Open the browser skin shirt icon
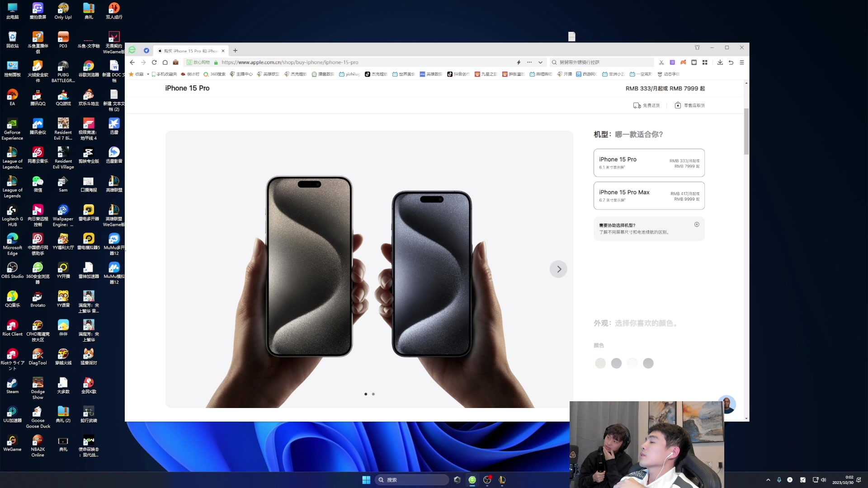This screenshot has height=488, width=868. (x=697, y=47)
